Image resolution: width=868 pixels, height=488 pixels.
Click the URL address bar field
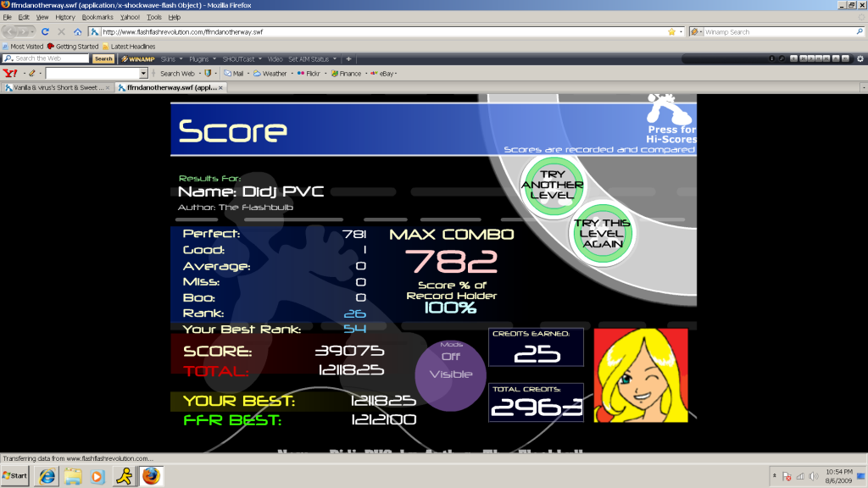point(381,31)
